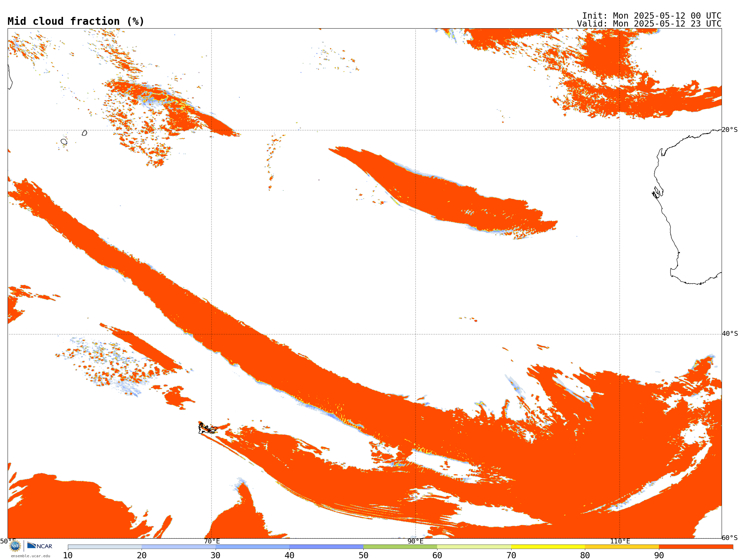
Task: Click the '70°E' longitude label
Action: point(212,541)
